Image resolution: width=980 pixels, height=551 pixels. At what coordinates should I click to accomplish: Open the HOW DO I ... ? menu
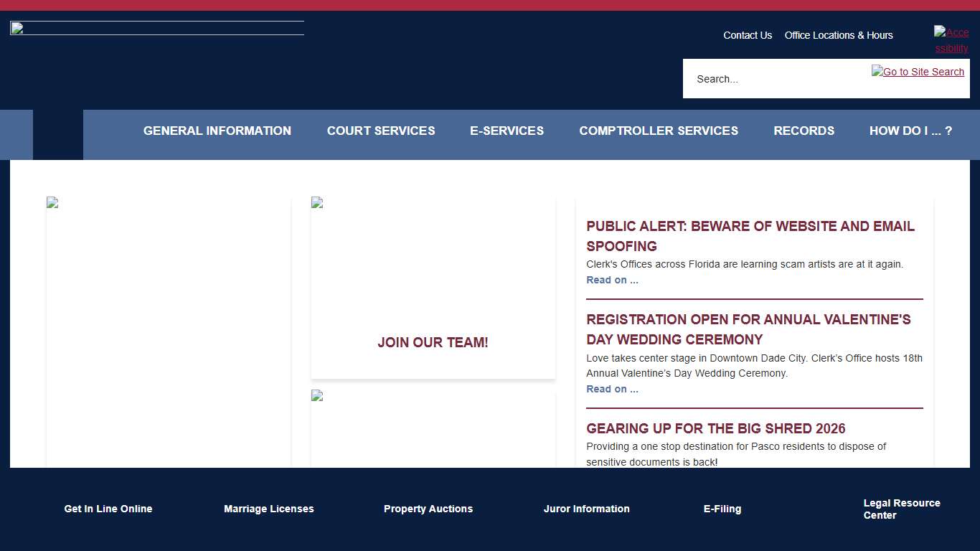[910, 131]
